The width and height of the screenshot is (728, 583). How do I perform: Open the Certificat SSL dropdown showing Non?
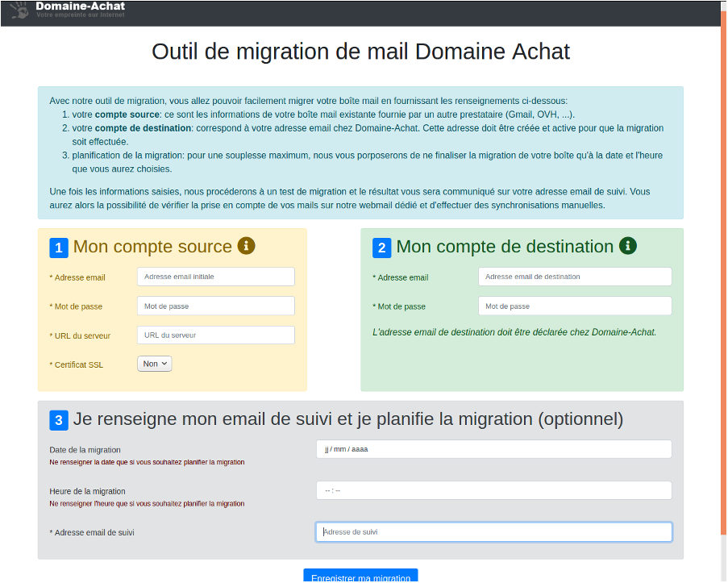(155, 364)
